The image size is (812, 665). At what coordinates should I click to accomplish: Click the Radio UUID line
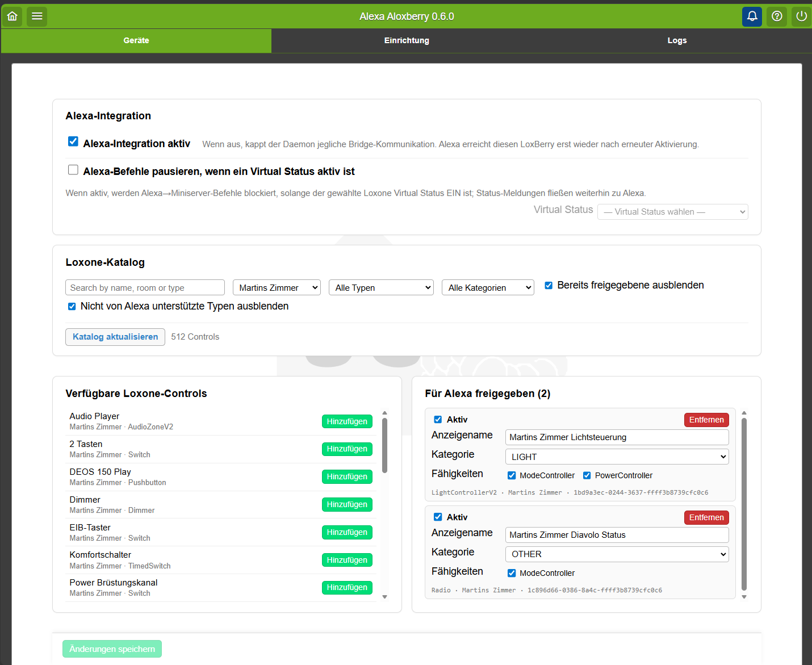click(x=546, y=591)
